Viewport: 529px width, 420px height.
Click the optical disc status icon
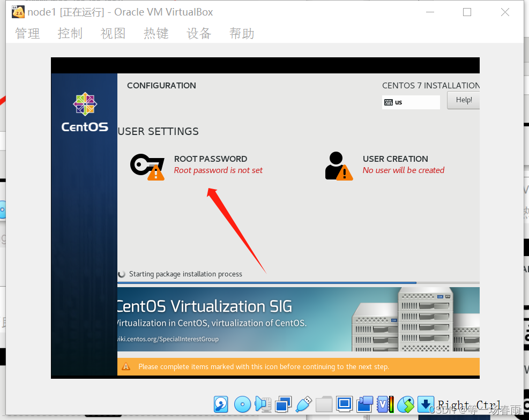point(242,404)
